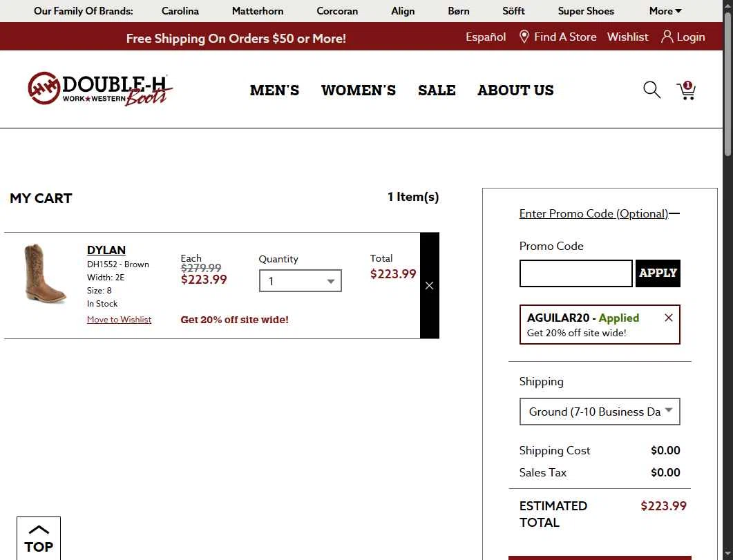Click the TOP back-to-top button

tap(38, 539)
